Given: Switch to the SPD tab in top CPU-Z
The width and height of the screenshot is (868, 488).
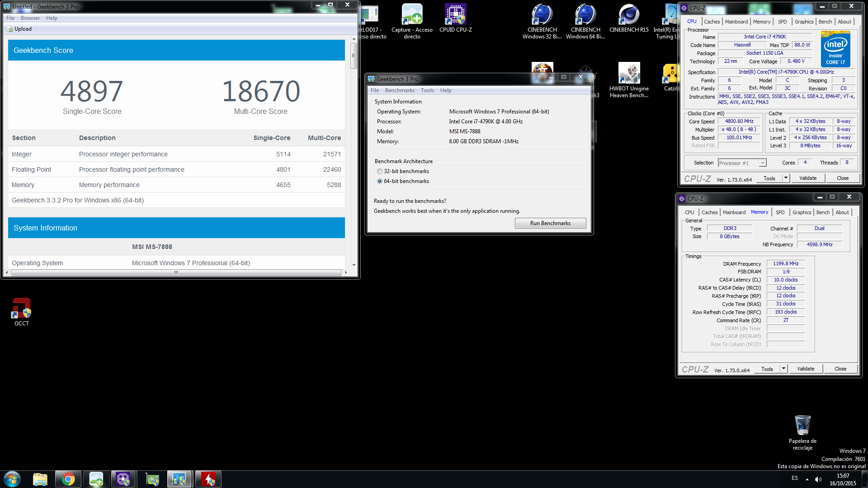Looking at the screenshot, I should [x=782, y=22].
